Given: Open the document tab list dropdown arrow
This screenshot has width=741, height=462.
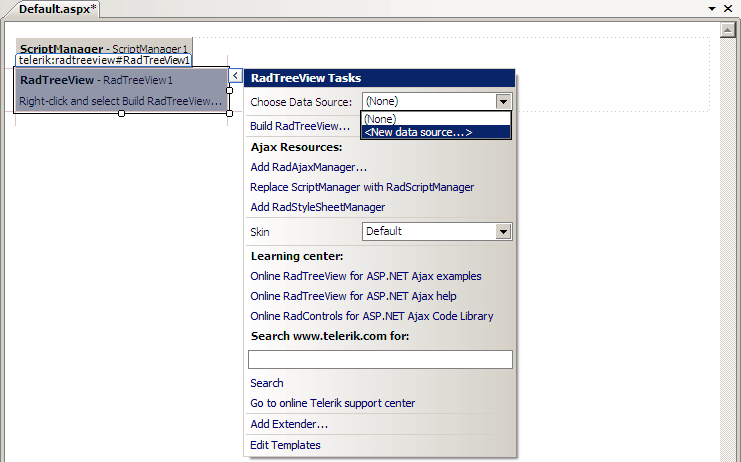Looking at the screenshot, I should coord(712,9).
